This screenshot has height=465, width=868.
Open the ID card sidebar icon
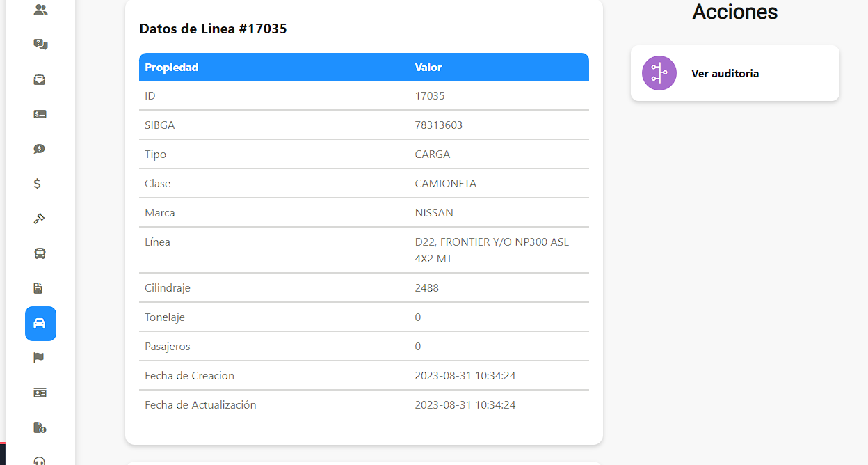click(40, 393)
